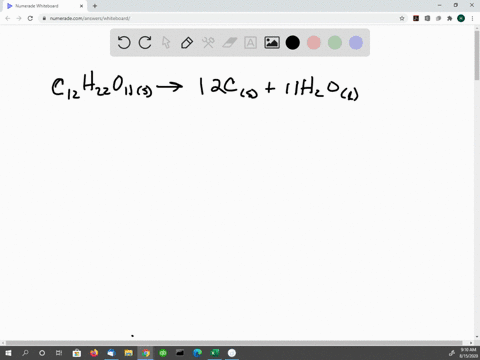Go back to previous page
Screen dimensions: 480x360
click(x=8, y=18)
